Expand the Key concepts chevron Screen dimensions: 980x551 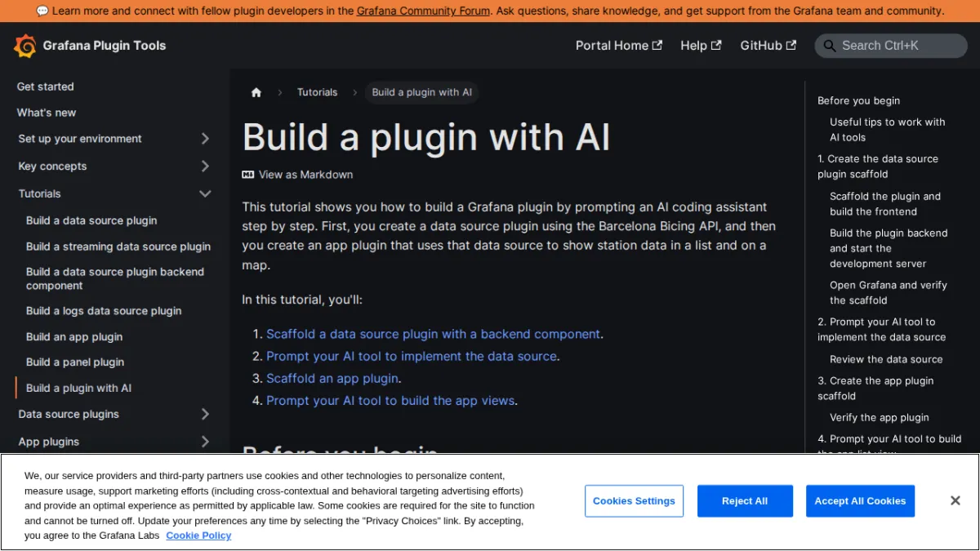(205, 167)
